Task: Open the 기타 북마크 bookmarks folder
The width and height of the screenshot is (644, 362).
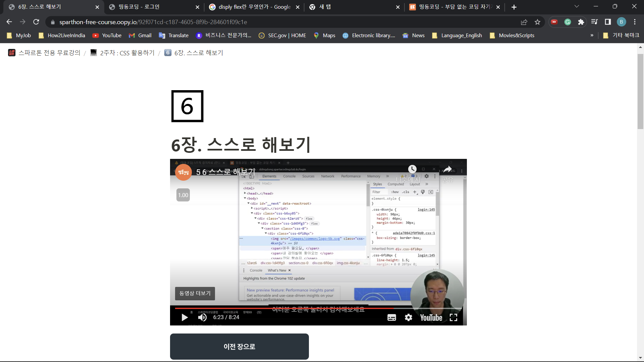Action: click(x=621, y=35)
